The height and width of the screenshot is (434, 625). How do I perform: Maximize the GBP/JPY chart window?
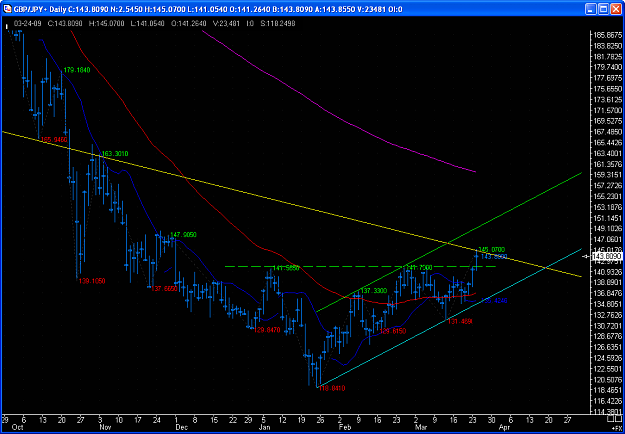(603, 9)
